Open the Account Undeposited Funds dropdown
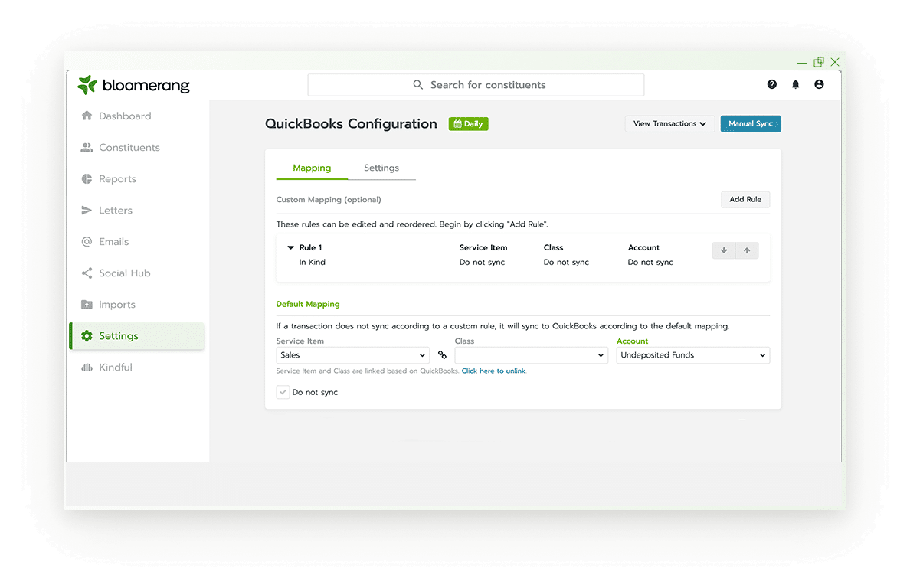910x588 pixels. pos(693,355)
